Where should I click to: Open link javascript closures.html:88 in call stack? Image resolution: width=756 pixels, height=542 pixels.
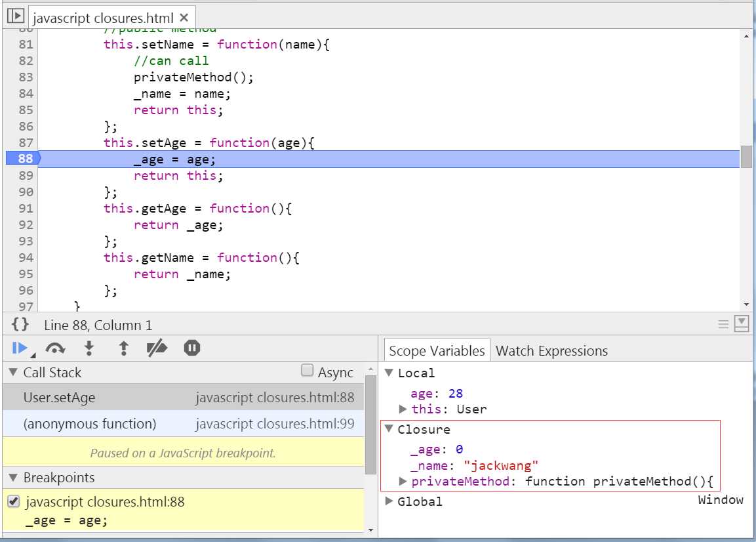click(x=275, y=397)
